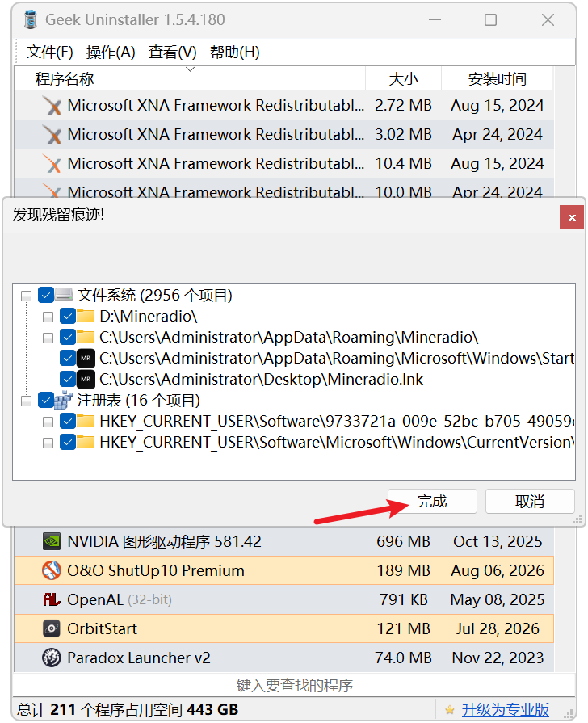Sort by the 大小 column header

[x=404, y=79]
